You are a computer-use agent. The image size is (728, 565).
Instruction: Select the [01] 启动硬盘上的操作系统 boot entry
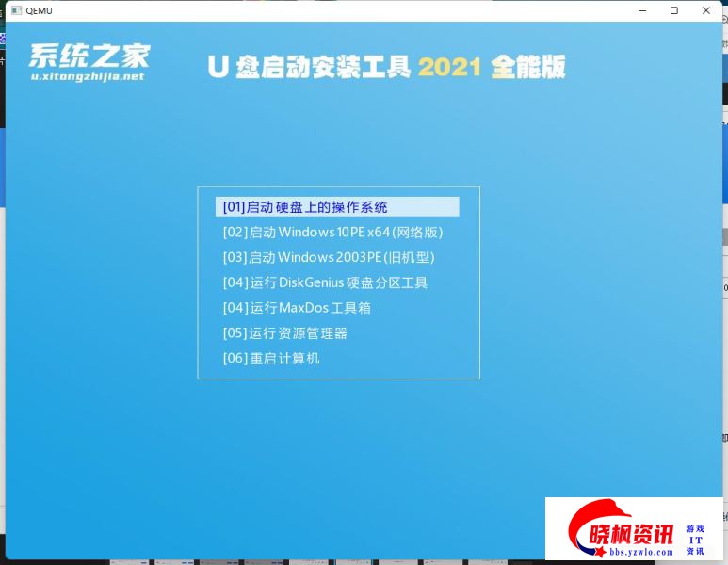click(304, 207)
